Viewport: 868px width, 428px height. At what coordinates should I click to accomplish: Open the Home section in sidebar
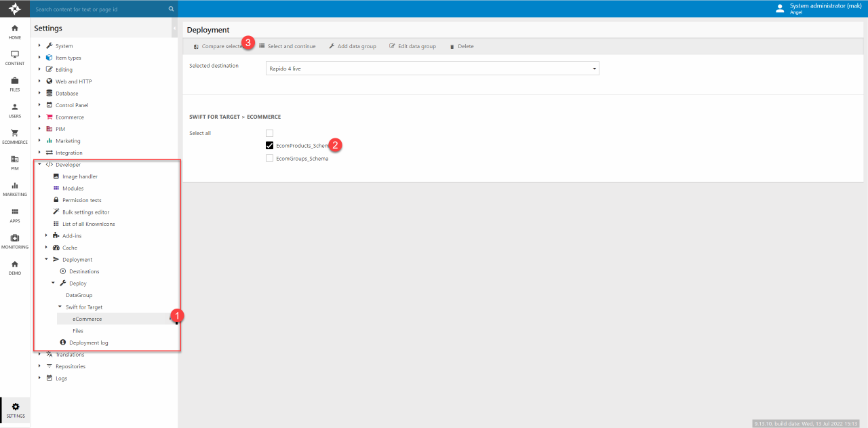[x=15, y=31]
